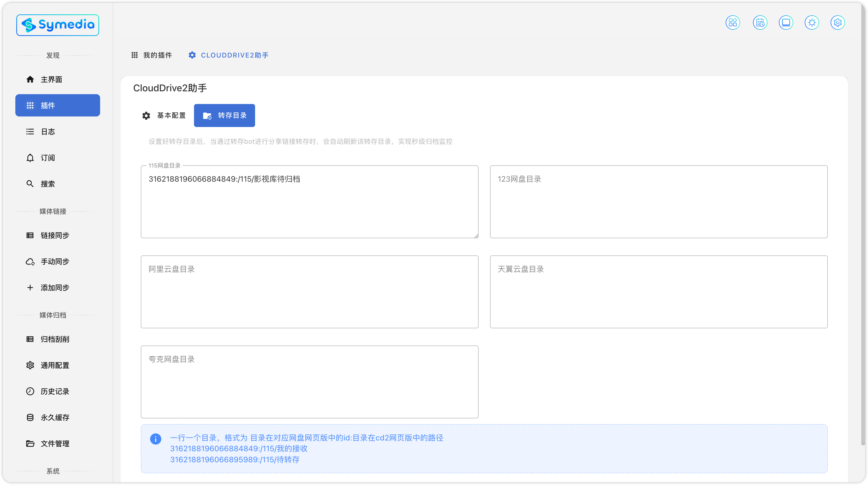Focus the 115网盘目录 text area
This screenshot has height=485, width=868.
[309, 206]
